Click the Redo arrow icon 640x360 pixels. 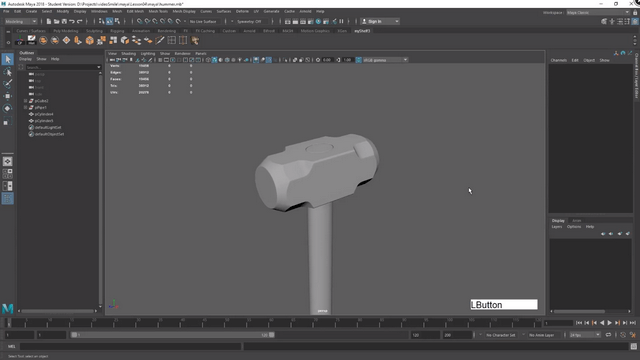pyautogui.click(x=80, y=21)
